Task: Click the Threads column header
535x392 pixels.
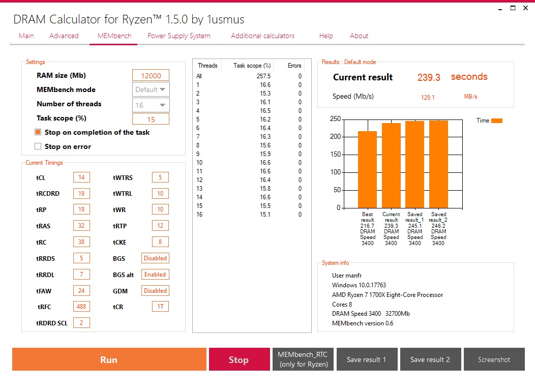Action: click(207, 66)
